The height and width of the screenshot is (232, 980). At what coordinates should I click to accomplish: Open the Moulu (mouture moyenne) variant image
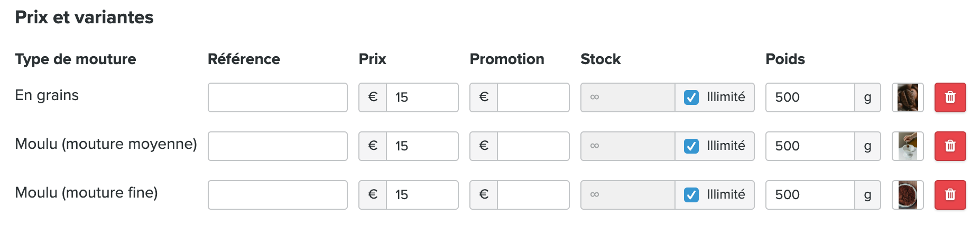908,146
